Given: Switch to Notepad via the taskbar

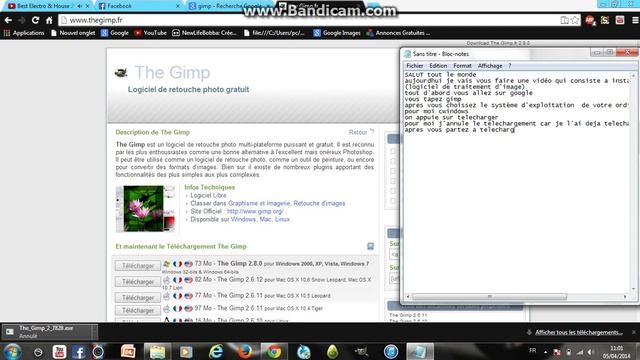Looking at the screenshot, I should (x=420, y=352).
